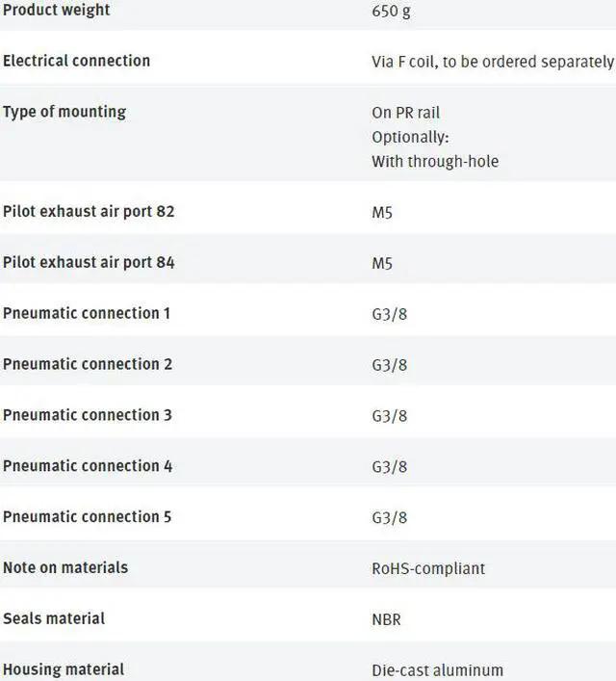Select M5 value for exhaust port 82
Viewport: 616px width, 681px height.
tap(382, 212)
